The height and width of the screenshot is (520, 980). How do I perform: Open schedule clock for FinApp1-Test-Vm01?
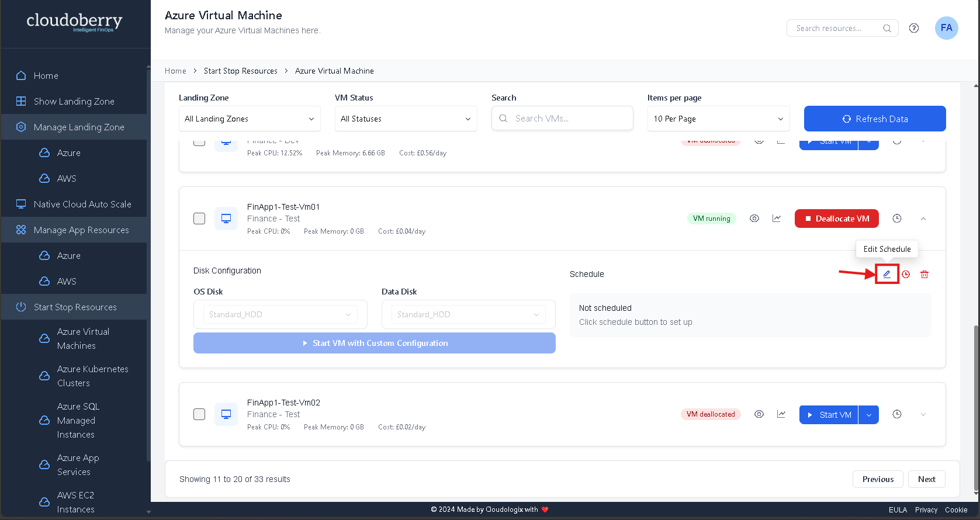coord(897,219)
